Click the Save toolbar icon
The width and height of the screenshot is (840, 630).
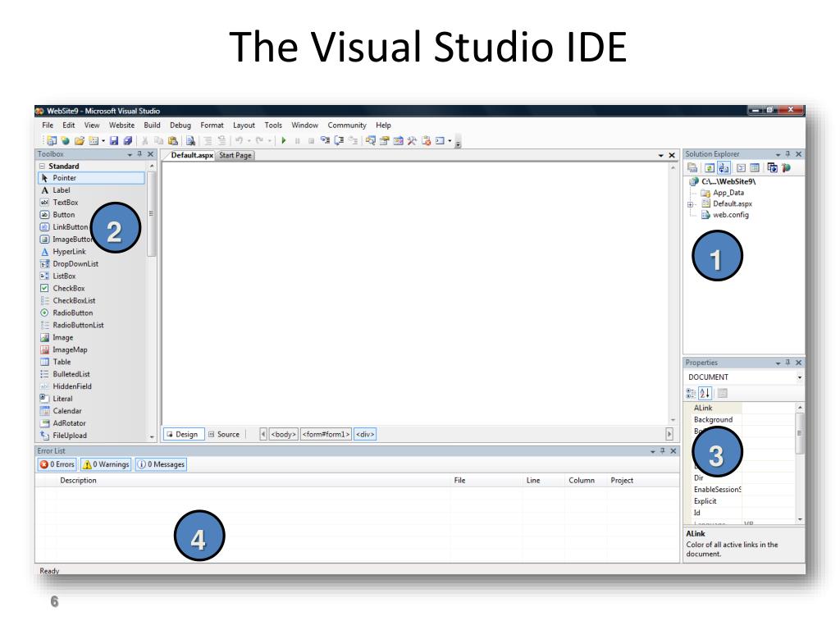pos(113,141)
